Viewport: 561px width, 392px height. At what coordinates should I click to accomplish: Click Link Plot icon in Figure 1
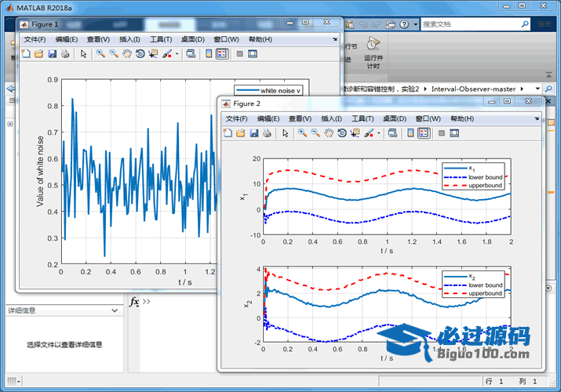click(191, 54)
